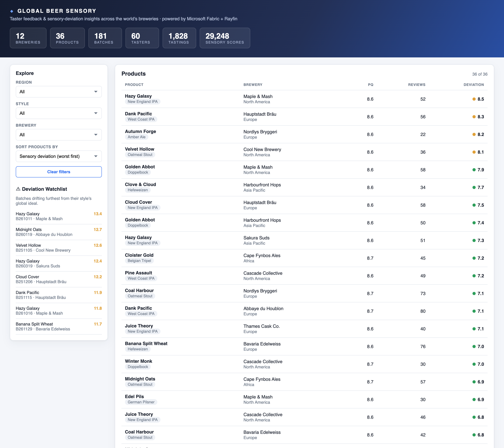Click the 73 reviews value for Coal Harbour
Screen dimensions: 504x448
pyautogui.click(x=423, y=293)
